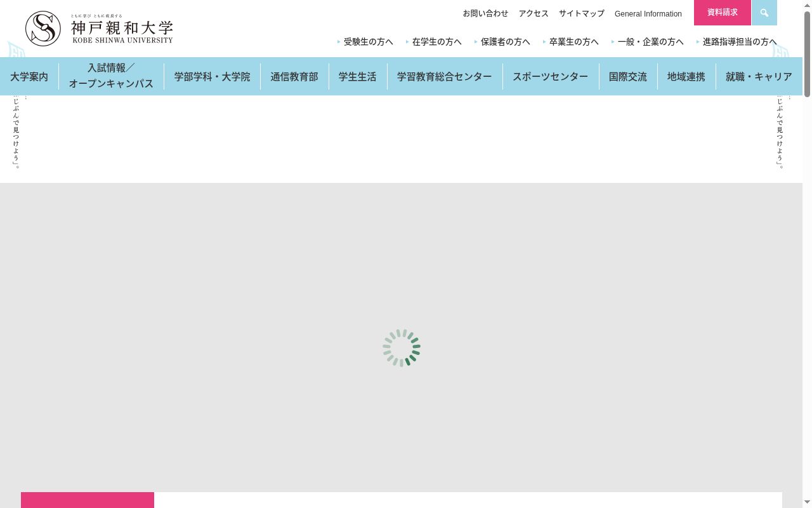Open the 通信教育部 menu
This screenshot has height=508, width=812.
tap(294, 76)
